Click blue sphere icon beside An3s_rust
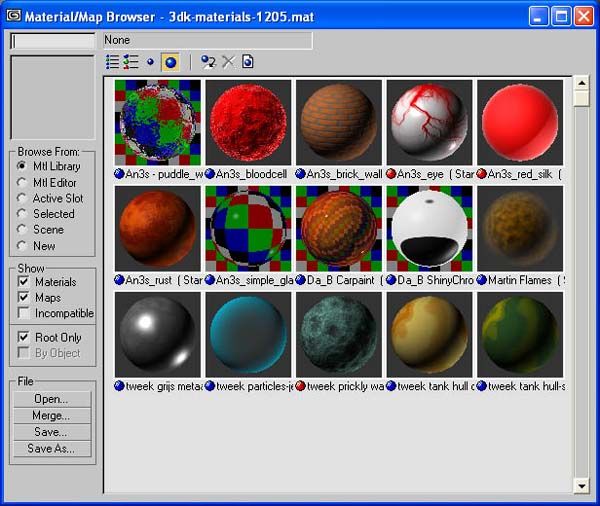Viewport: 600px width, 506px height. 119,280
